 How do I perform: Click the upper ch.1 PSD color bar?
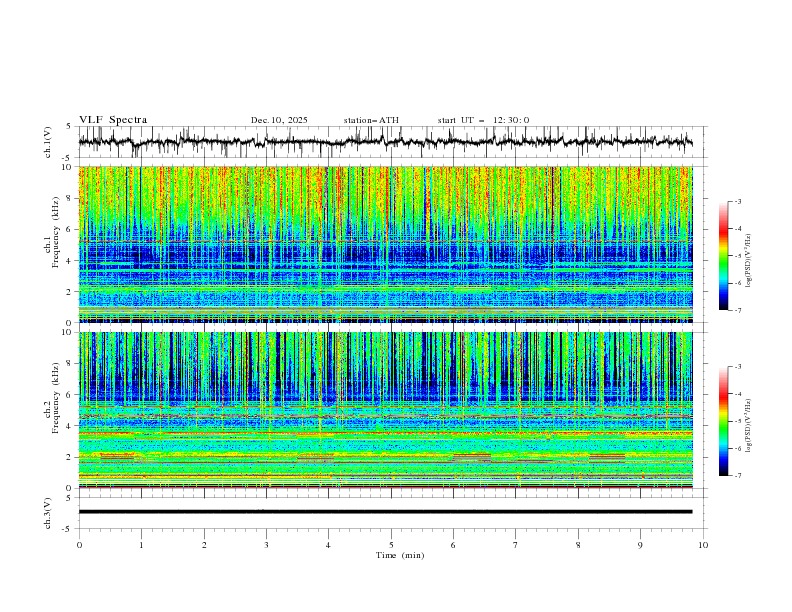pos(724,256)
